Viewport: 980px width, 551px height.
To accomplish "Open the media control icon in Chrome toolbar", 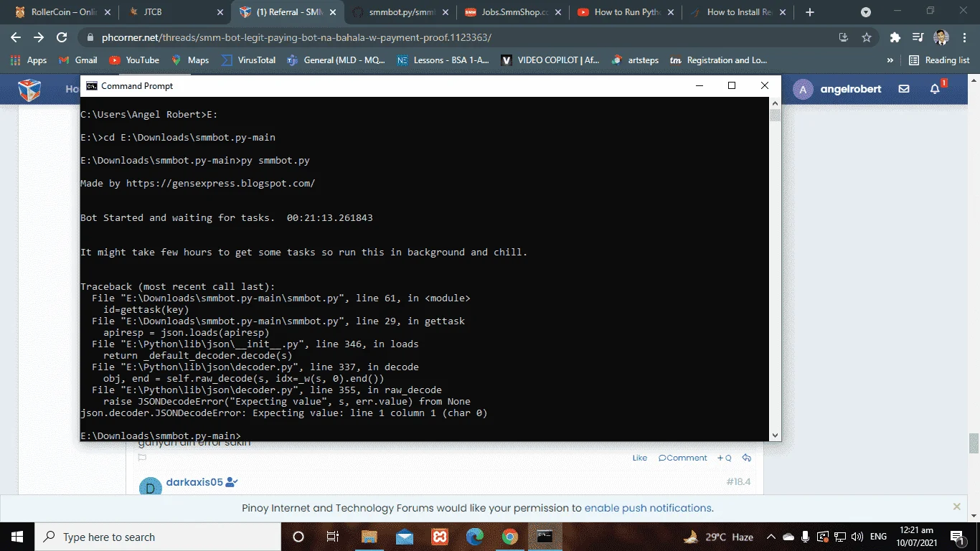I will pyautogui.click(x=918, y=37).
